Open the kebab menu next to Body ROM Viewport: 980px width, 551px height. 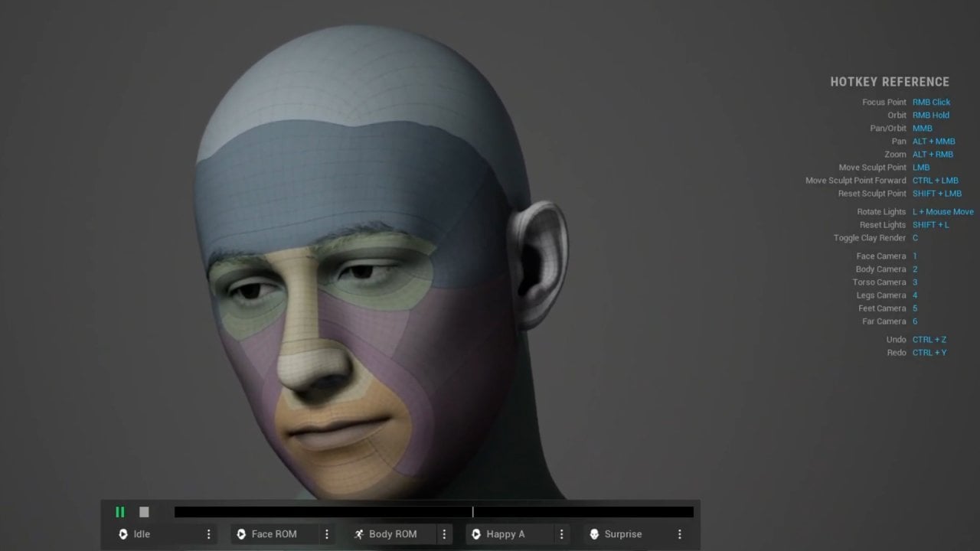[x=444, y=534]
